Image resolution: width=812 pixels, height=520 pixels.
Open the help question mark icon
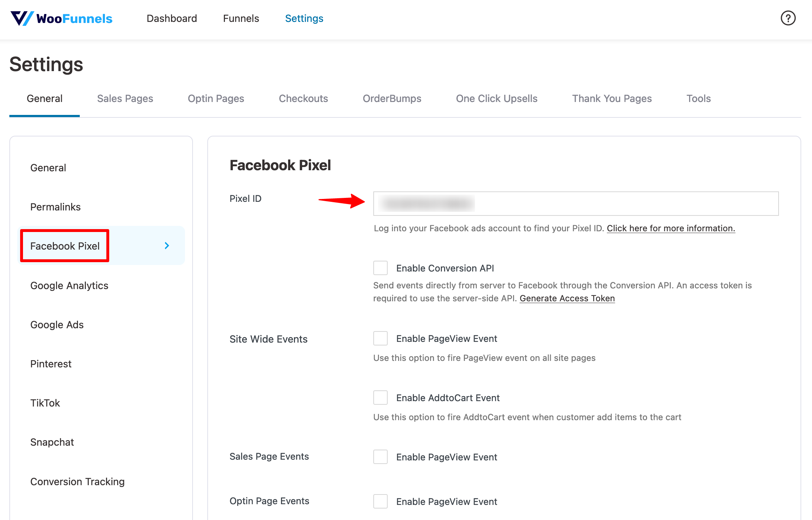(x=788, y=18)
